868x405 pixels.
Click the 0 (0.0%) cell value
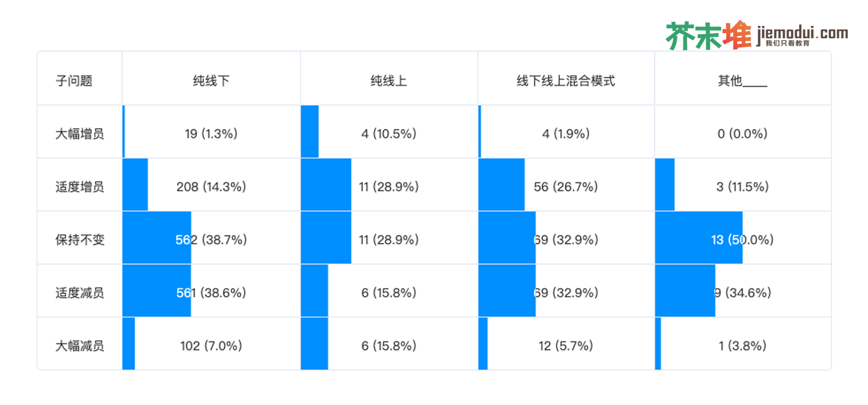(742, 134)
